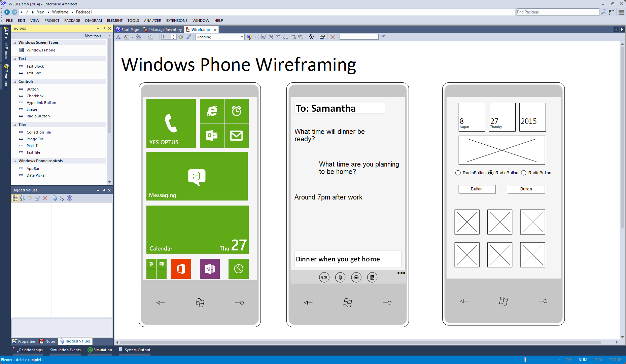Click the Find Package input field
626x364 pixels.
[558, 12]
